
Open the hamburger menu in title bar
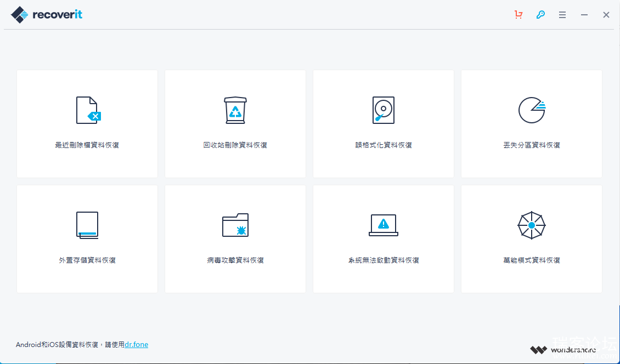point(562,15)
